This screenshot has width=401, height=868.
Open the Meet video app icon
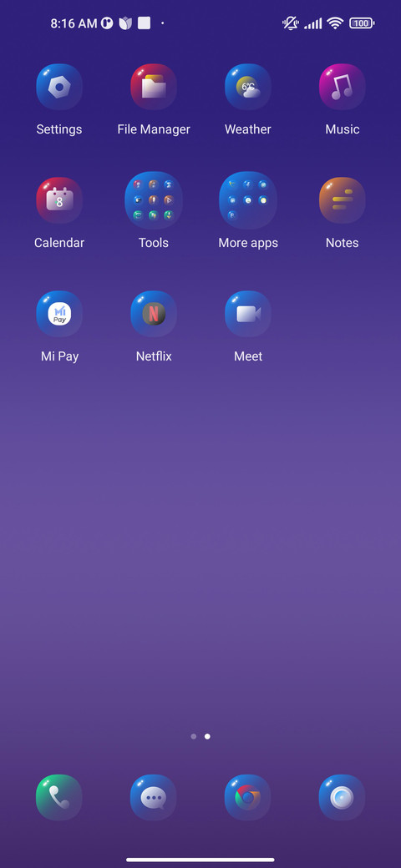tap(247, 314)
